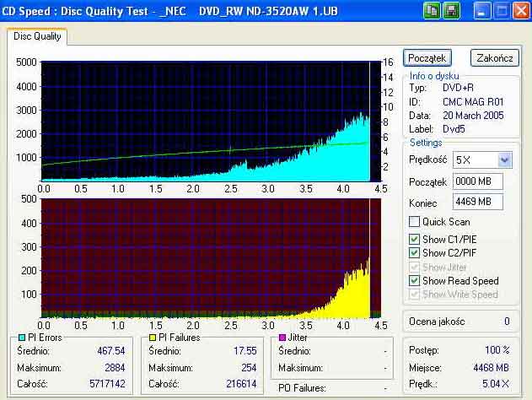532x400 pixels.
Task: Click the magenta Jitter legend square
Action: [282, 338]
